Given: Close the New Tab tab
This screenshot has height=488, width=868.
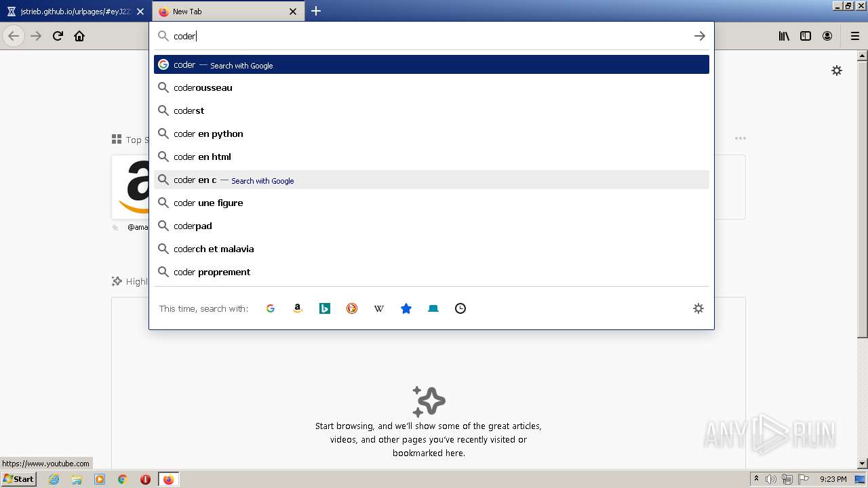Looking at the screenshot, I should pyautogui.click(x=293, y=12).
